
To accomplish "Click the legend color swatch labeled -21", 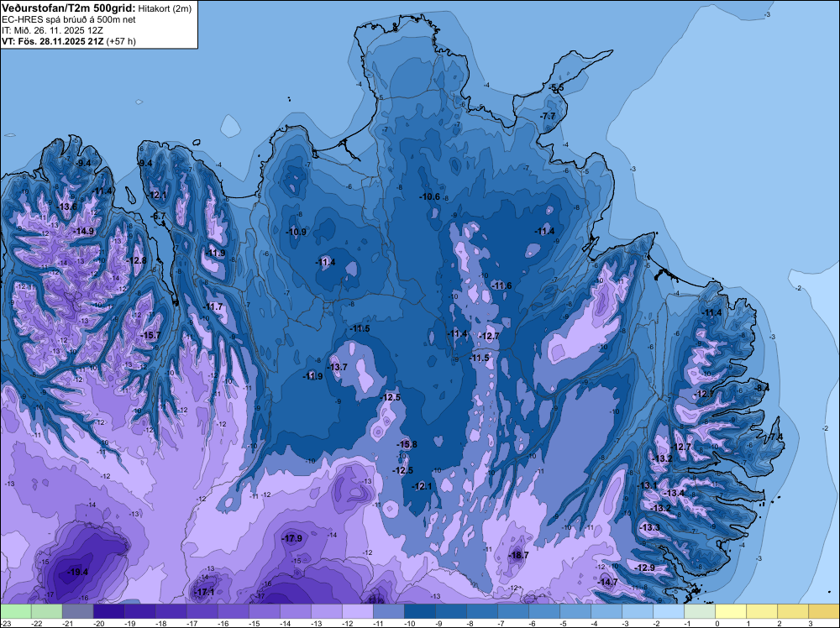I will pos(77,611).
